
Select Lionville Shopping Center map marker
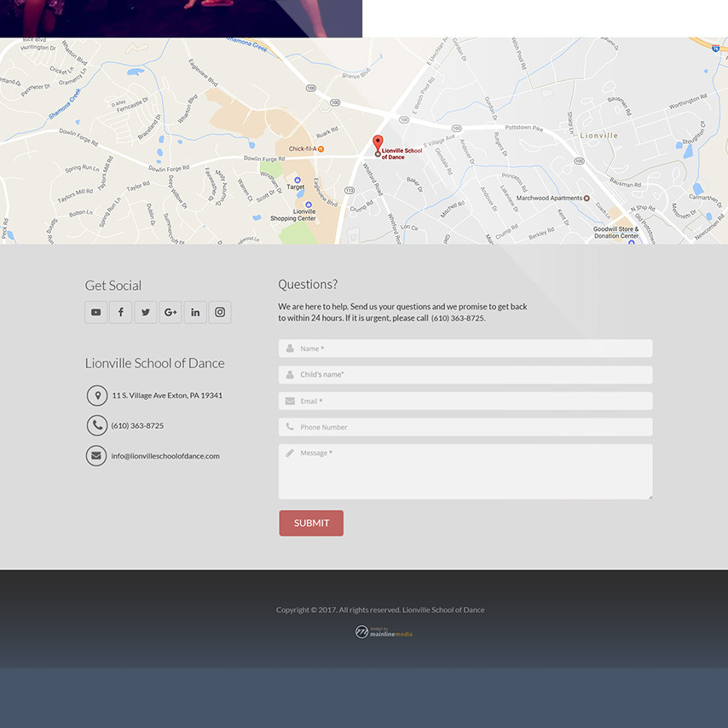click(x=309, y=205)
